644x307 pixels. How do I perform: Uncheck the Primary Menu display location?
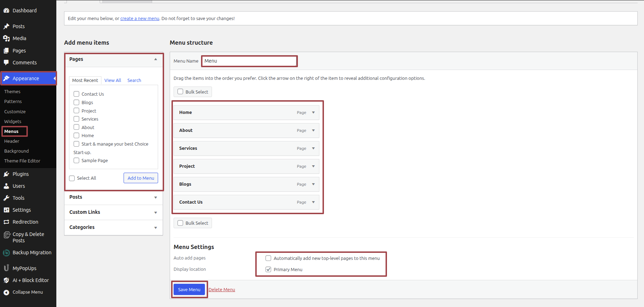point(268,269)
